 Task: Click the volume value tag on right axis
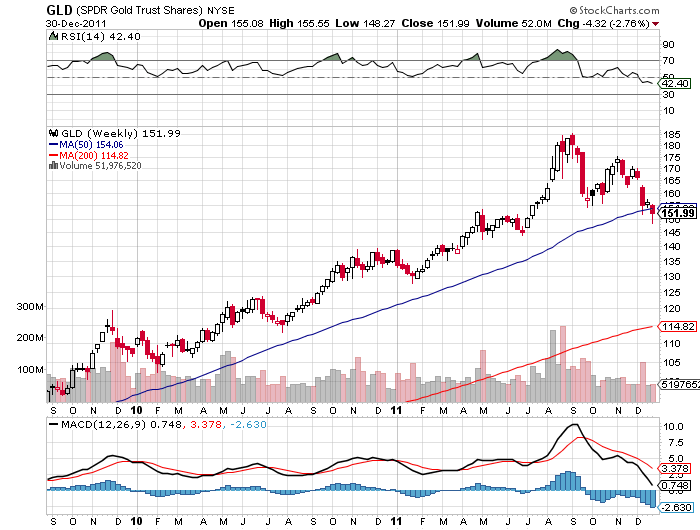pos(679,384)
